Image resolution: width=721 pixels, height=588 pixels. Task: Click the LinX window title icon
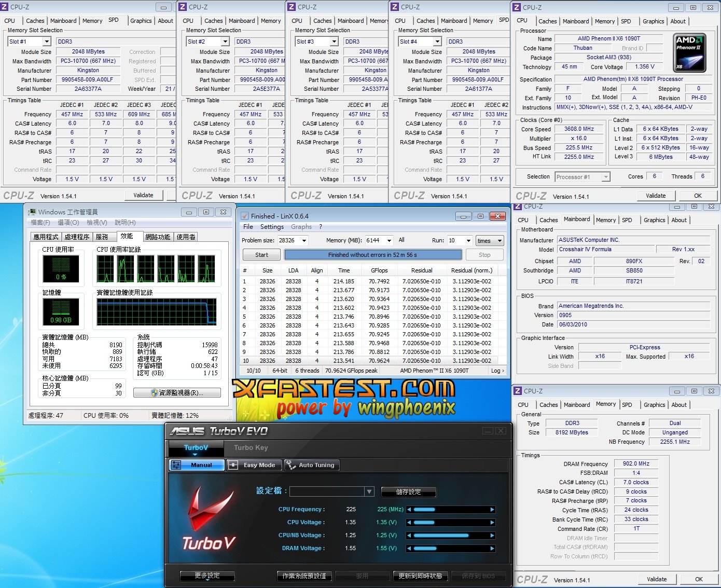(x=244, y=216)
